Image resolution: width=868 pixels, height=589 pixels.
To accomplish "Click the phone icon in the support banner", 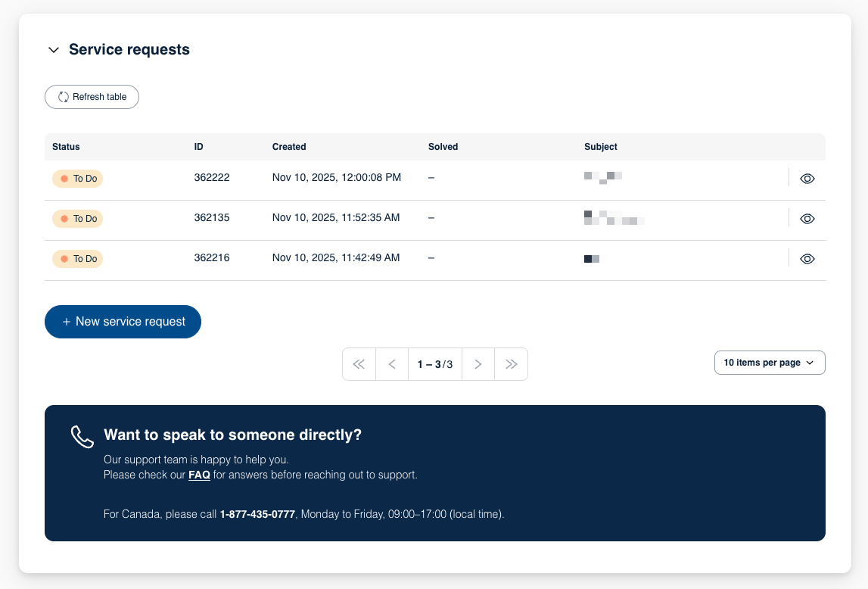I will [x=81, y=435].
